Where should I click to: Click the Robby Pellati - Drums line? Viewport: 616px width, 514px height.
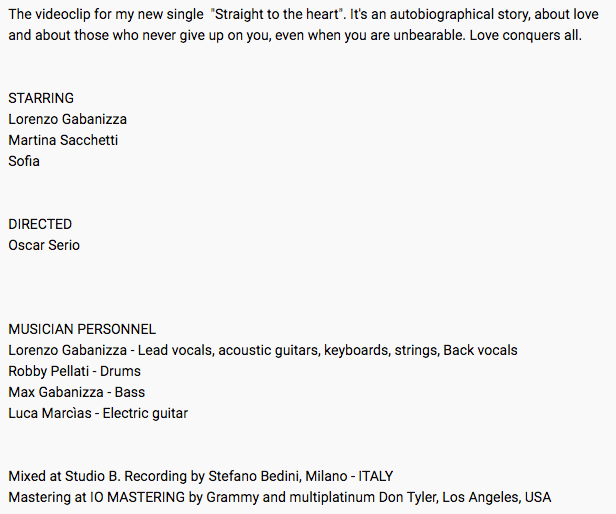(x=74, y=371)
